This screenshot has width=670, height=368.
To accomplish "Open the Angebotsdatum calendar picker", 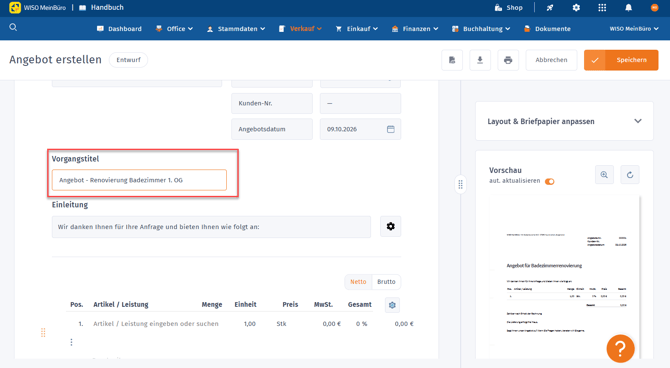I will (x=391, y=129).
